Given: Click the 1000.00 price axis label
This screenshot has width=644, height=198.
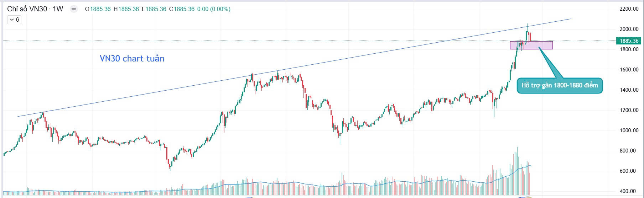Looking at the screenshot, I should [x=629, y=130].
